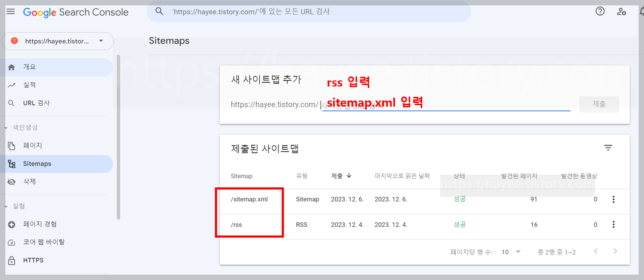The image size is (644, 280).
Task: Click the crossed-eye icon beside 삭제
Action: point(11,182)
